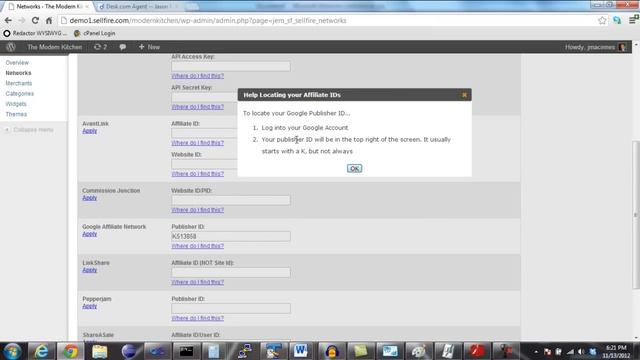Image resolution: width=640 pixels, height=360 pixels.
Task: Open Internet Explorer from the taskbar
Action: point(42,351)
